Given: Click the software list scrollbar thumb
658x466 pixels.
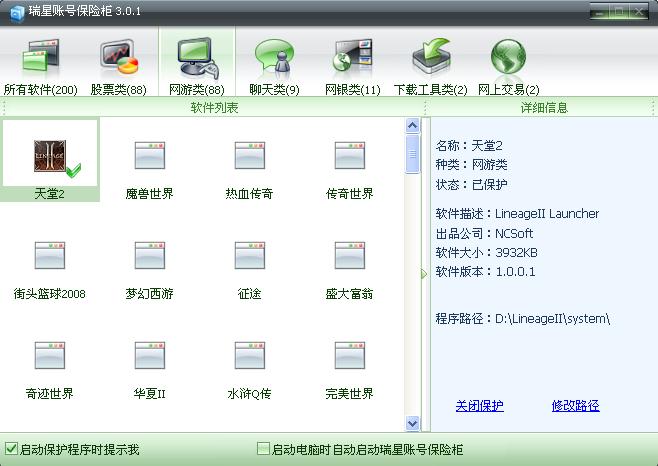Looking at the screenshot, I should tap(413, 154).
